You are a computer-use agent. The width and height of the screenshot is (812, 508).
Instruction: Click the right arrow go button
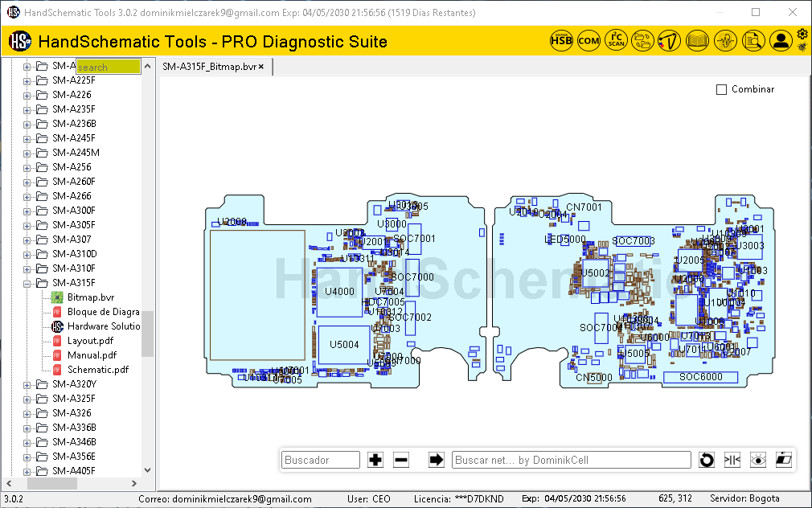coord(437,460)
